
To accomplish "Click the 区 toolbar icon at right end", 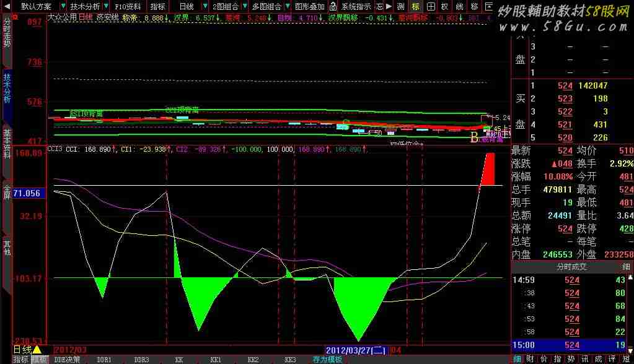I will click(489, 6).
